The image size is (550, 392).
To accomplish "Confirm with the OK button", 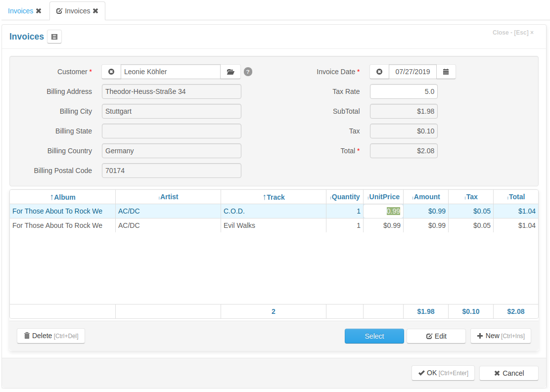I will tap(443, 373).
